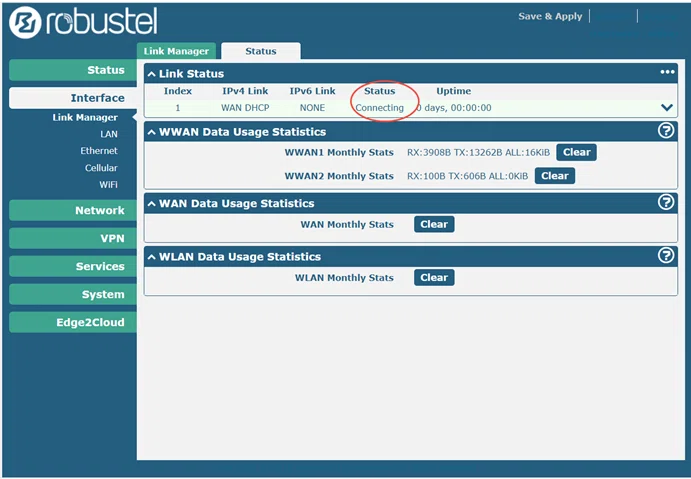The image size is (691, 479).
Task: Click the Connecting status value
Action: coord(379,108)
